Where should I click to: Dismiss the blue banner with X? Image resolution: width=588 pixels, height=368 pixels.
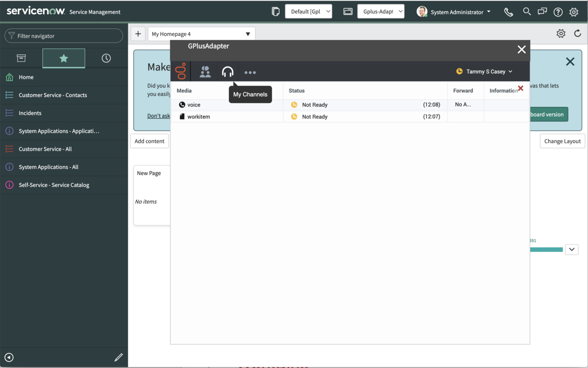(570, 62)
